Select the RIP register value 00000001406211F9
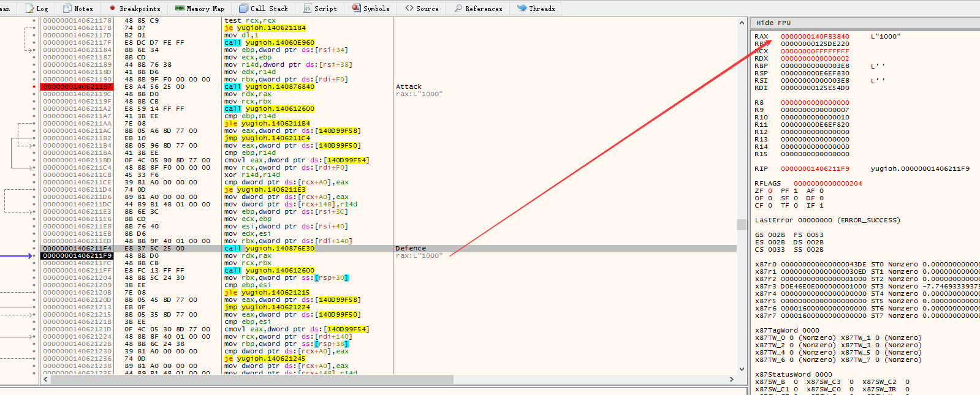 [x=815, y=169]
